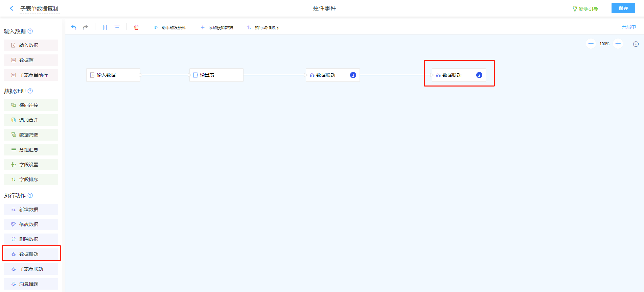The image size is (644, 292).
Task: Click the zoom out minus icon
Action: coord(591,44)
